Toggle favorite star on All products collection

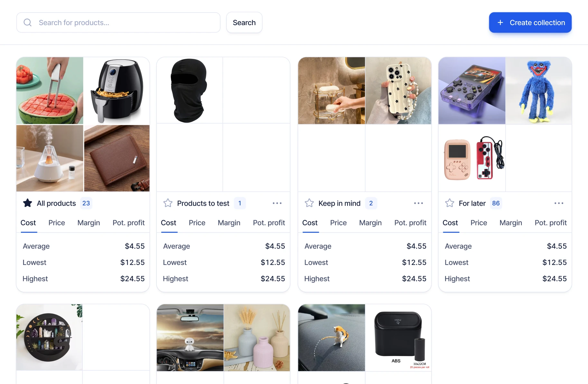pyautogui.click(x=28, y=203)
